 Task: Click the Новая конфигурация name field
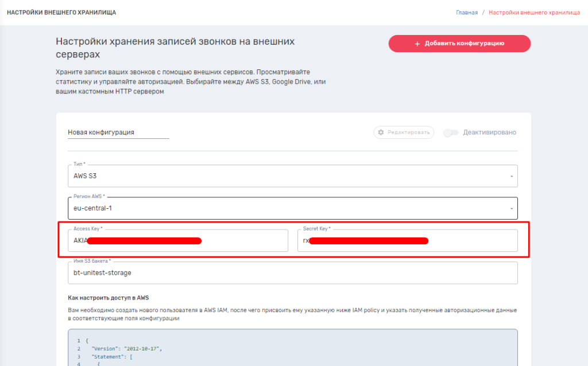(x=118, y=133)
